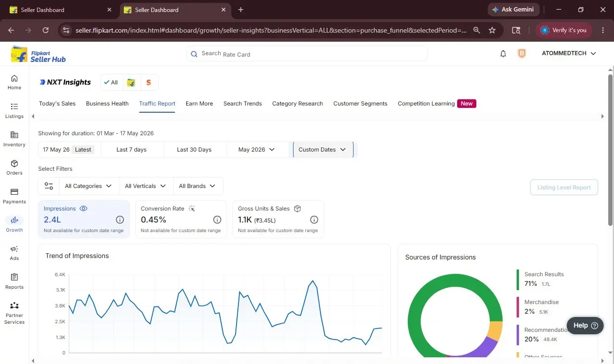Image resolution: width=614 pixels, height=364 pixels.
Task: Open the Help button
Action: point(585,326)
